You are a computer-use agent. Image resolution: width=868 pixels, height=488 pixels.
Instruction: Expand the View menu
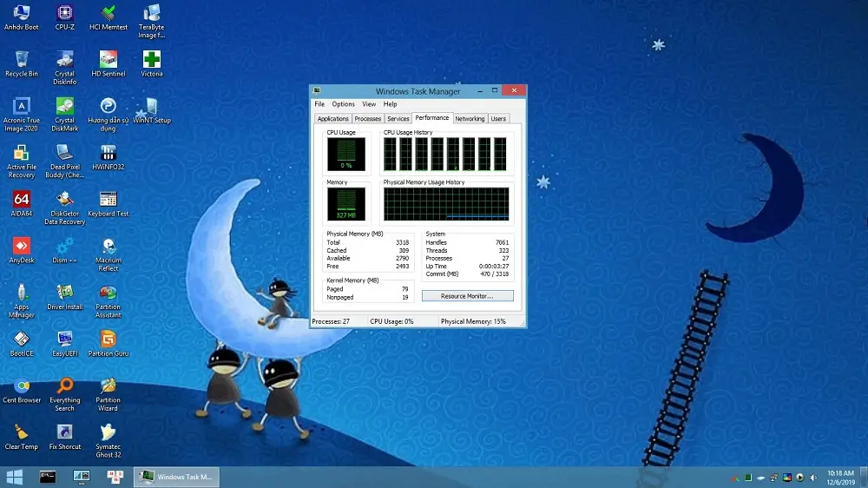click(369, 104)
